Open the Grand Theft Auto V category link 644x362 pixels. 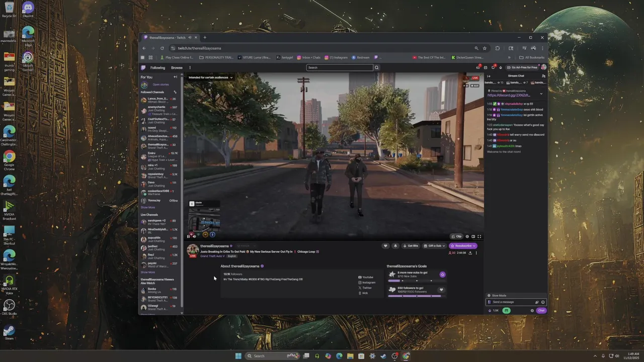(x=212, y=256)
